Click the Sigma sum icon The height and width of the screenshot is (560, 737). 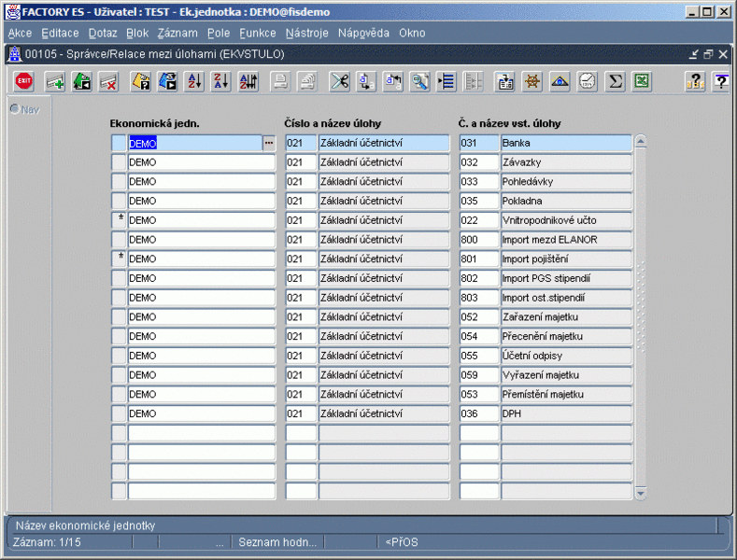[x=615, y=82]
